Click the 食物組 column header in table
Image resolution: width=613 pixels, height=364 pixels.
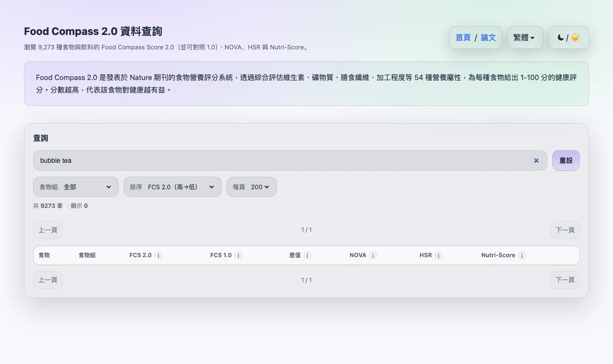pos(87,255)
